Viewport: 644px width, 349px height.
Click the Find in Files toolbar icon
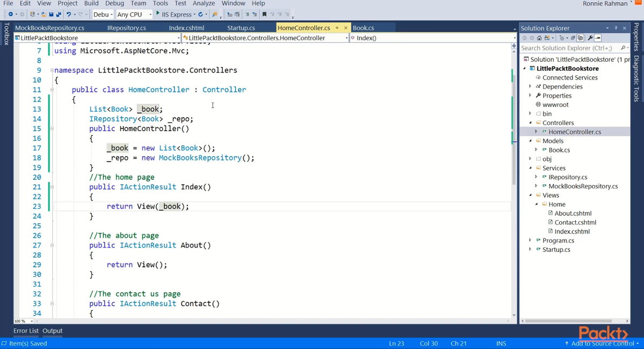[215, 14]
